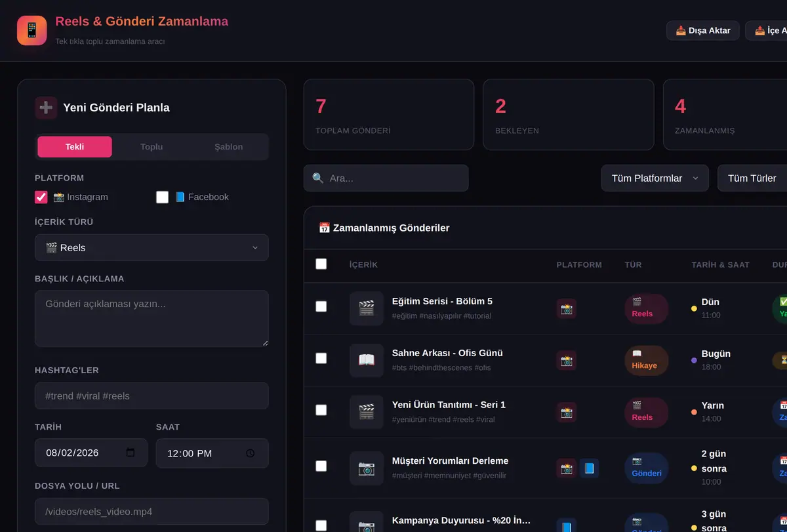Switch to the Şablon tab

[x=229, y=147]
